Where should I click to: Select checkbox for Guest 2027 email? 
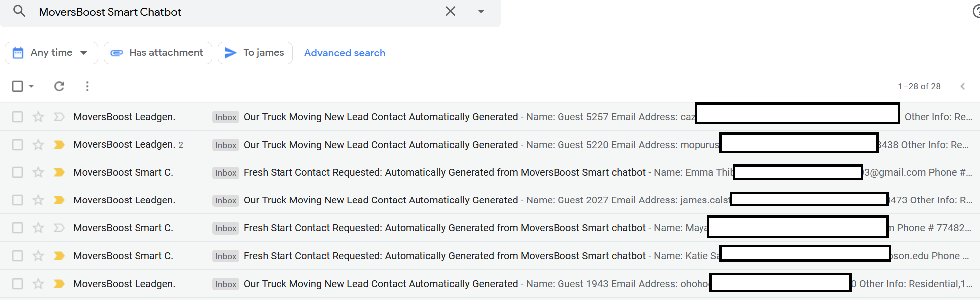coord(17,200)
